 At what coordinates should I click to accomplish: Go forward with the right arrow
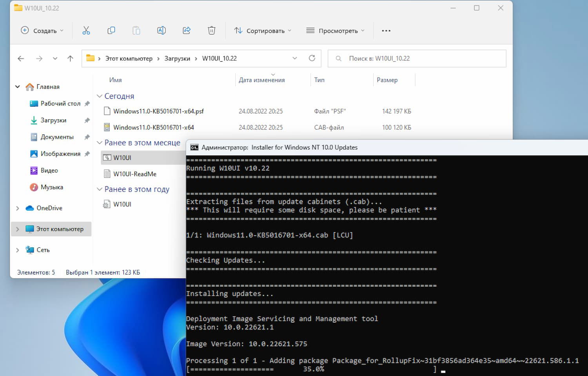point(39,58)
